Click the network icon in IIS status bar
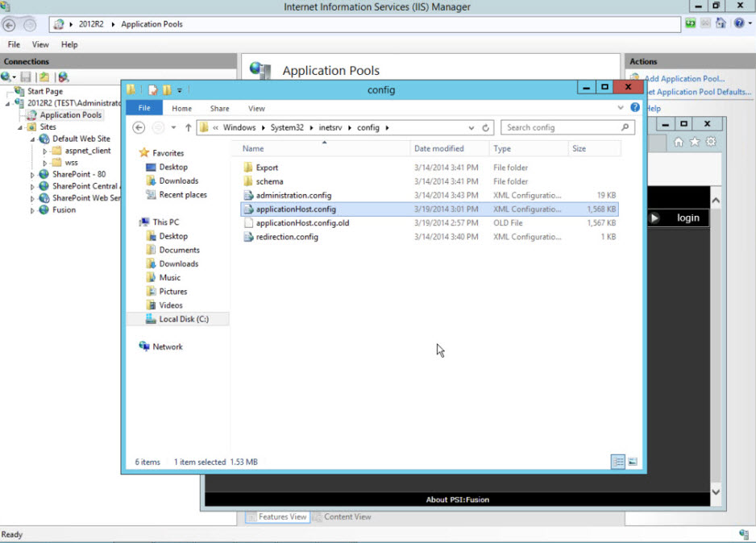Viewport: 756px width, 543px height. (x=744, y=534)
